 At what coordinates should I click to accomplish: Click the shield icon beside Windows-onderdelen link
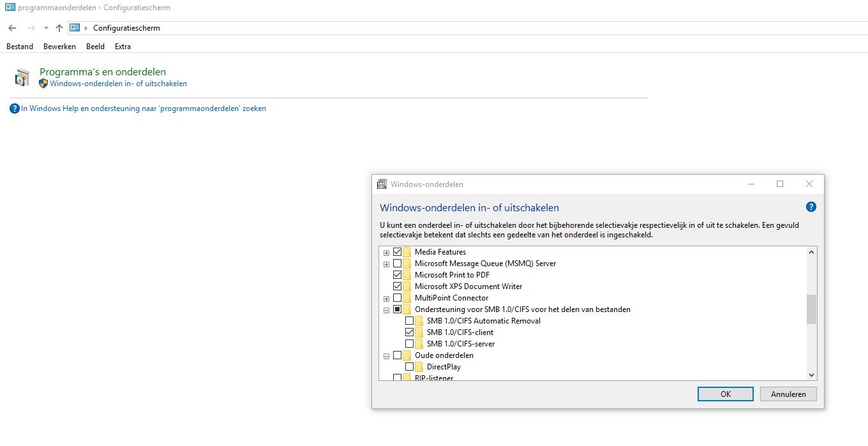click(43, 84)
